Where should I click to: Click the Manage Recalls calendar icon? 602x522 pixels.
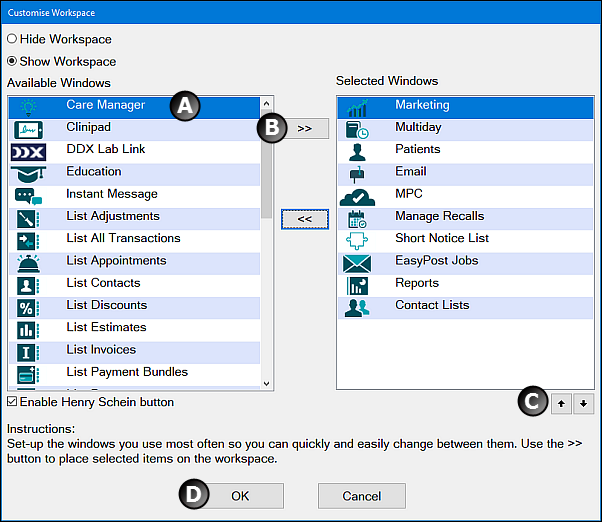pos(357,220)
